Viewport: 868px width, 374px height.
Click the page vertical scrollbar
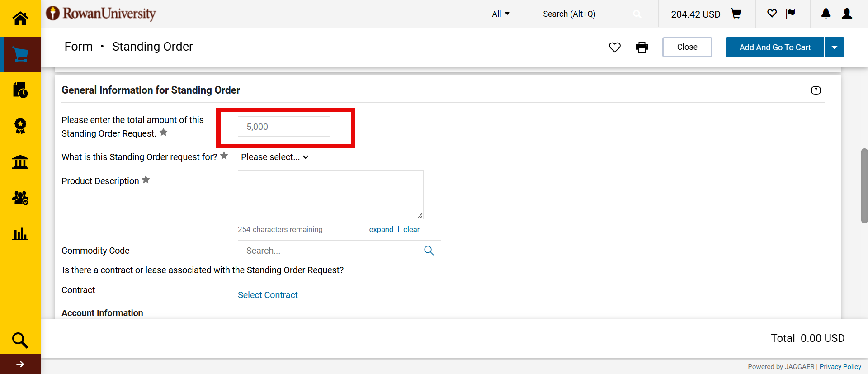(864, 185)
